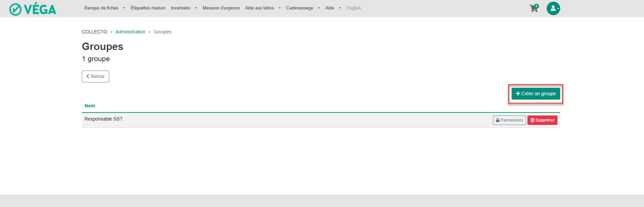Sort by the Nom column header
Screen dimensions: 644x207
(x=90, y=106)
